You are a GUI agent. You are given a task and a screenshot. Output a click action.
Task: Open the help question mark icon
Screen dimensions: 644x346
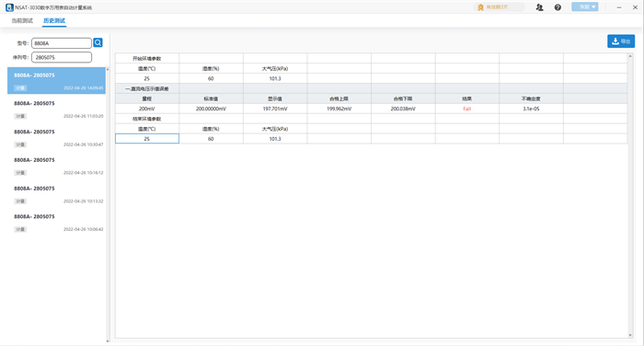point(558,7)
